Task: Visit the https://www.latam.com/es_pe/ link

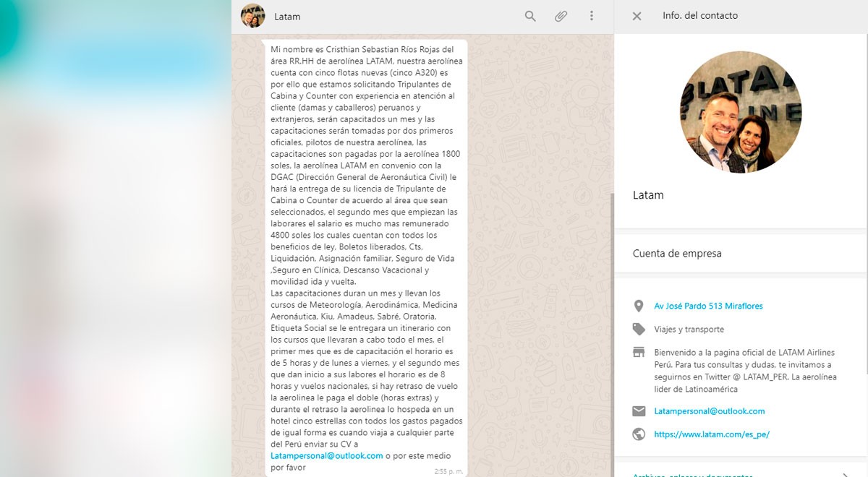Action: pyautogui.click(x=712, y=434)
